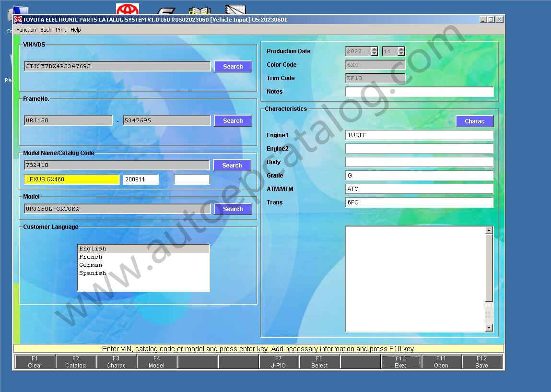Screen dimensions: 551x392
Task: Click the blue Charac button in Characteristics
Action: coord(474,121)
